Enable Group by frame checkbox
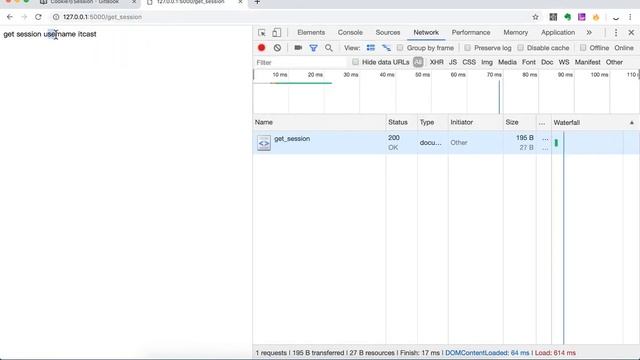 pyautogui.click(x=400, y=48)
